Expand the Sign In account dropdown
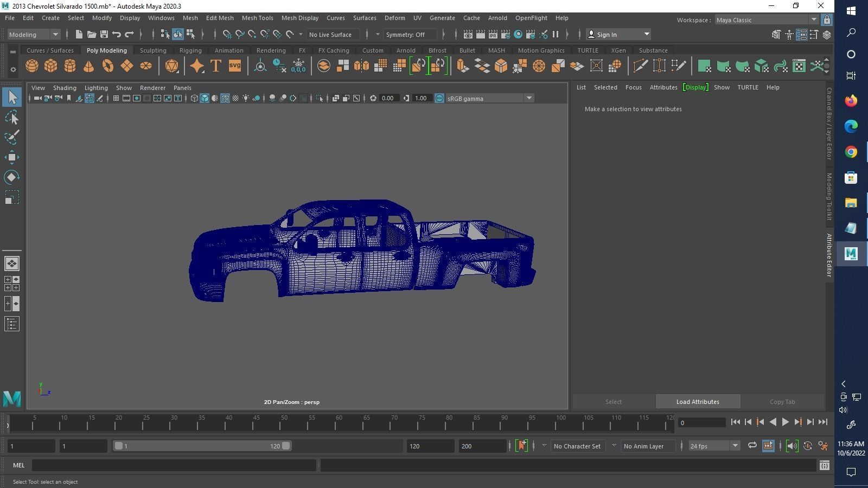Image resolution: width=868 pixels, height=488 pixels. pyautogui.click(x=619, y=34)
